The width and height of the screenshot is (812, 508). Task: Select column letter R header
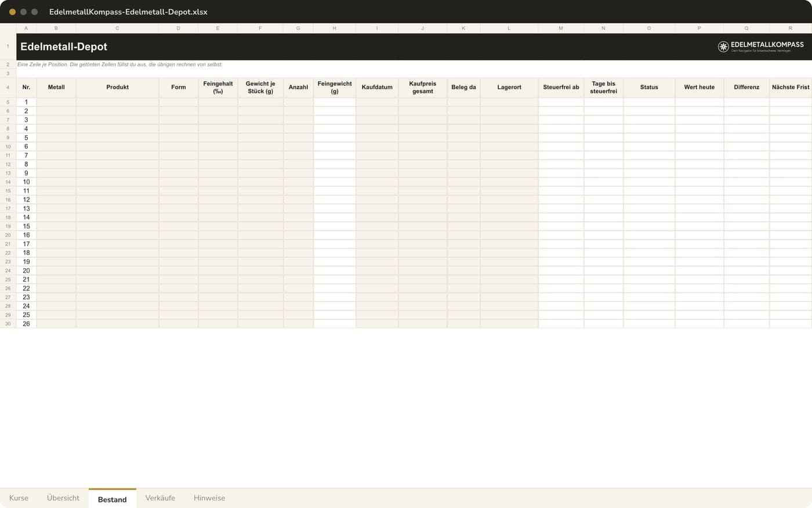point(791,28)
